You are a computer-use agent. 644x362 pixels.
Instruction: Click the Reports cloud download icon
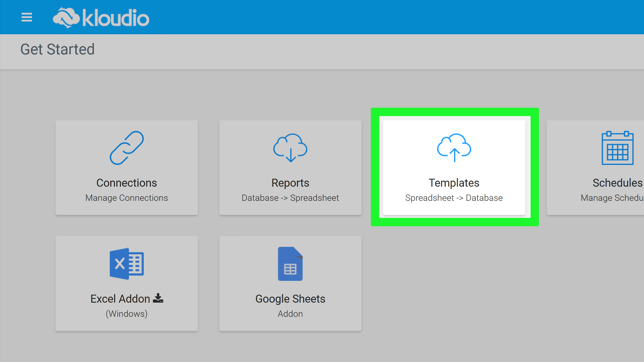click(x=290, y=148)
